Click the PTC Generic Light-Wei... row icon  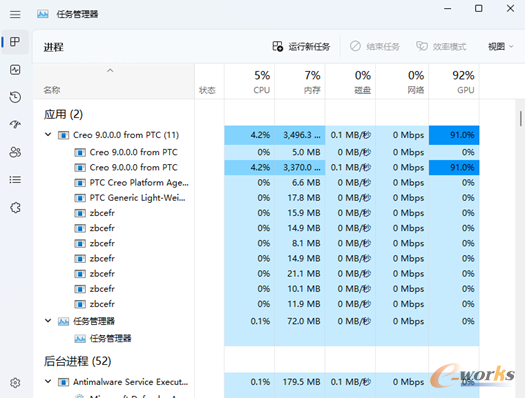point(80,198)
